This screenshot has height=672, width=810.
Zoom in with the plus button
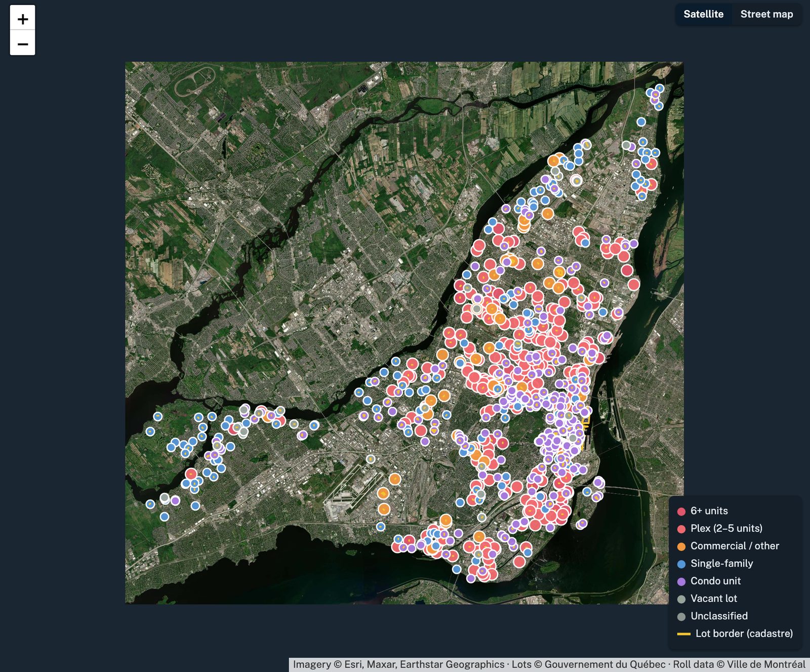(22, 18)
